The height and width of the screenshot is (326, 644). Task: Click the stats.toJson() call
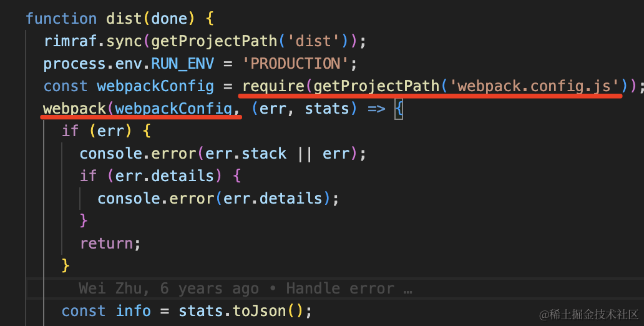241,311
